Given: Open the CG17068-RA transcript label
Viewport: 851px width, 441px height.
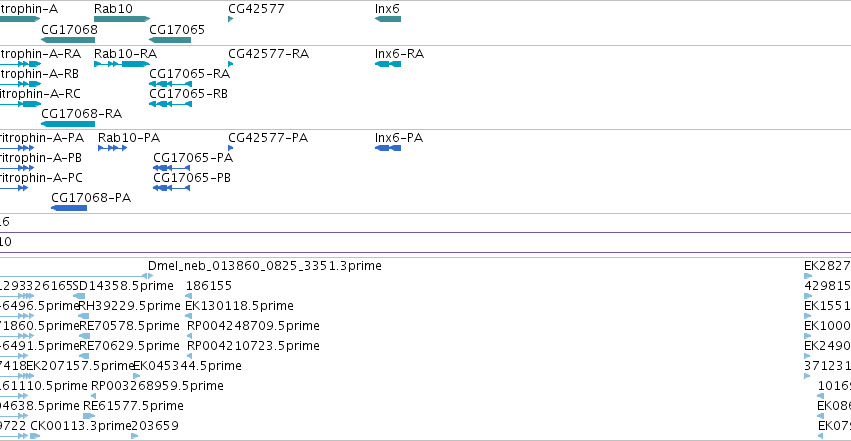Looking at the screenshot, I should pyautogui.click(x=81, y=113).
